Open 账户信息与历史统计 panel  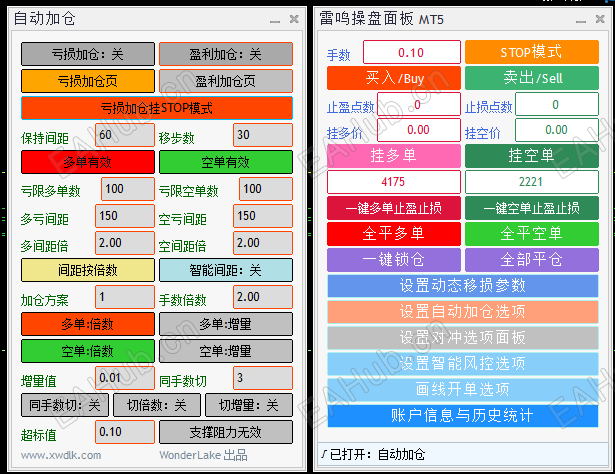pos(463,416)
